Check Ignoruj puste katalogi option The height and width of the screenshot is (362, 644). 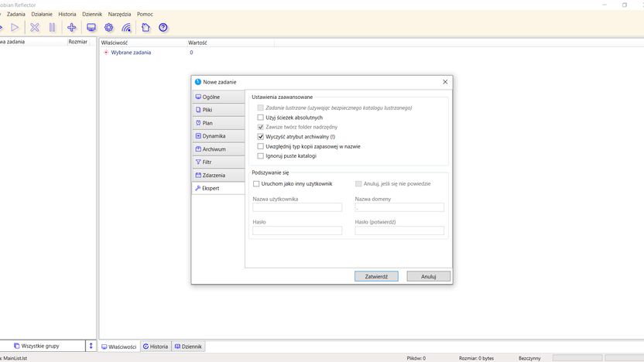coord(260,156)
